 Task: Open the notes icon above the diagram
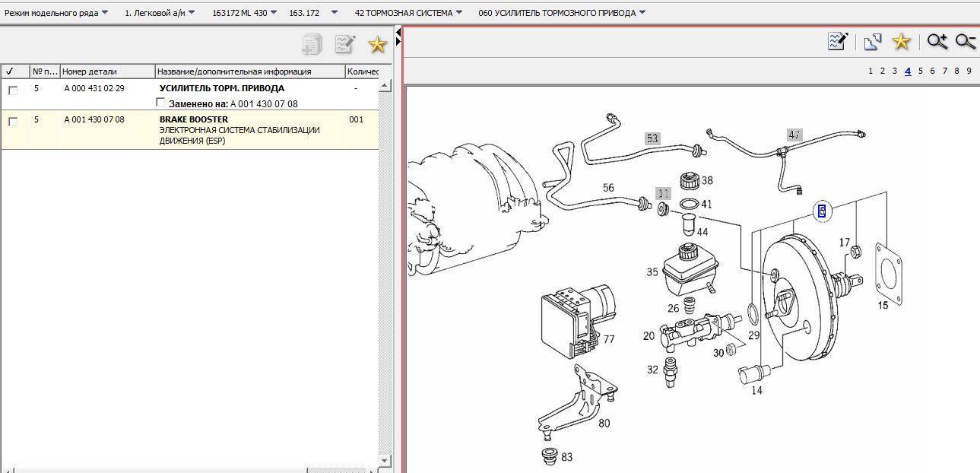click(838, 42)
